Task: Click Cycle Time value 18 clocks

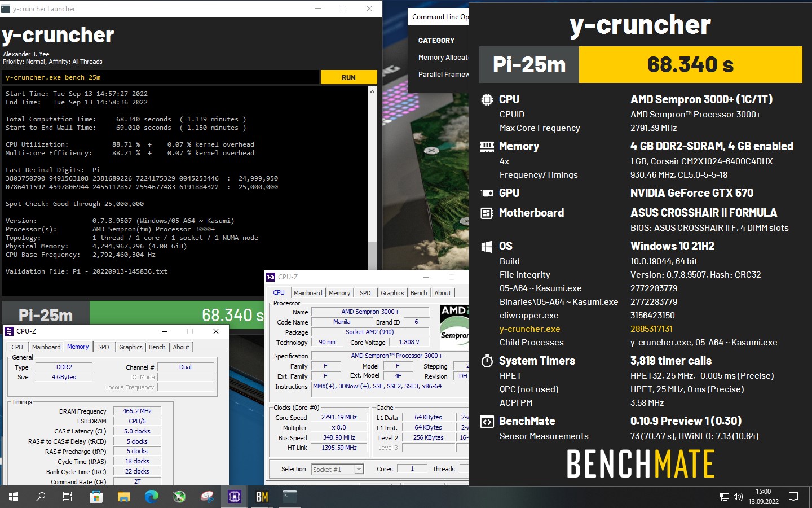Action: [138, 462]
